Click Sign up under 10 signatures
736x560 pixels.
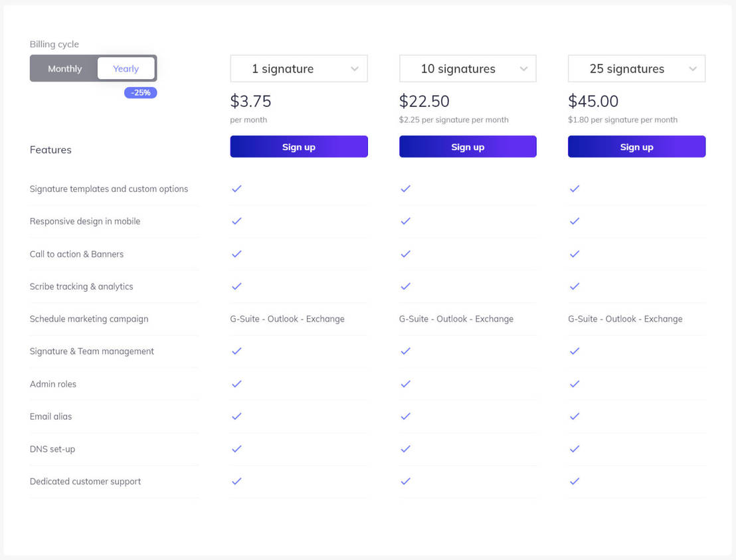coord(467,146)
